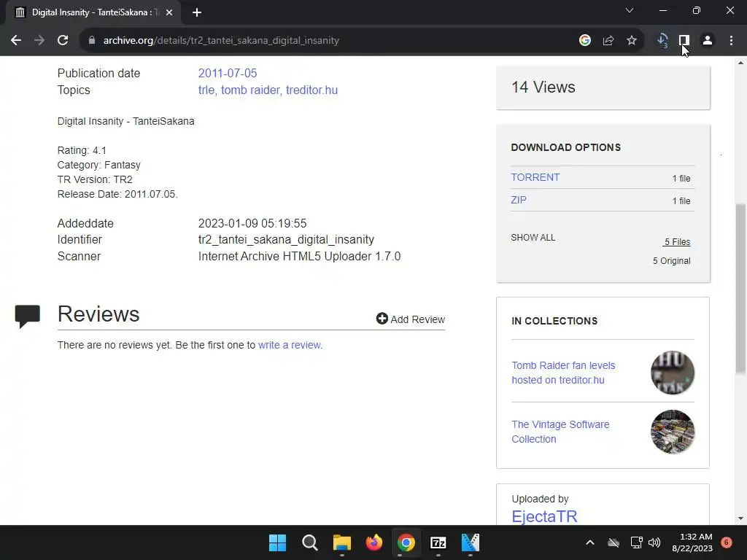Open the notification count badge
The width and height of the screenshot is (747, 560).
coord(727,542)
